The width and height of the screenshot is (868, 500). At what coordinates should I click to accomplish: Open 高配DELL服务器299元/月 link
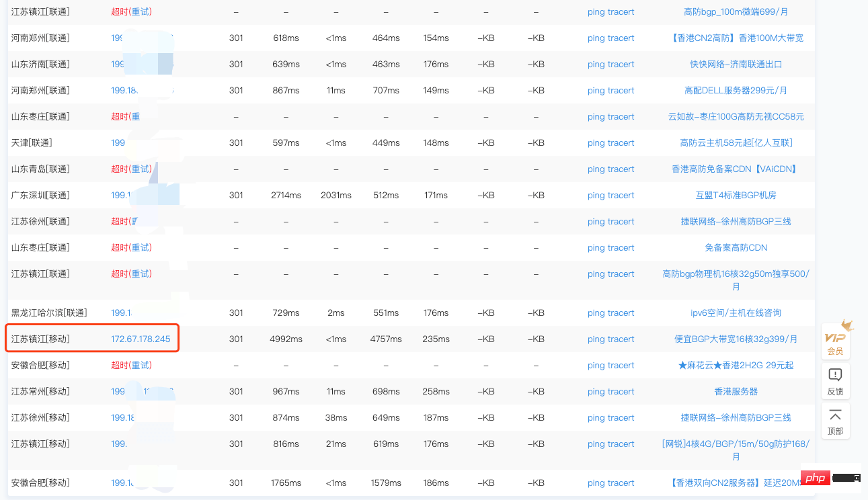coord(736,91)
